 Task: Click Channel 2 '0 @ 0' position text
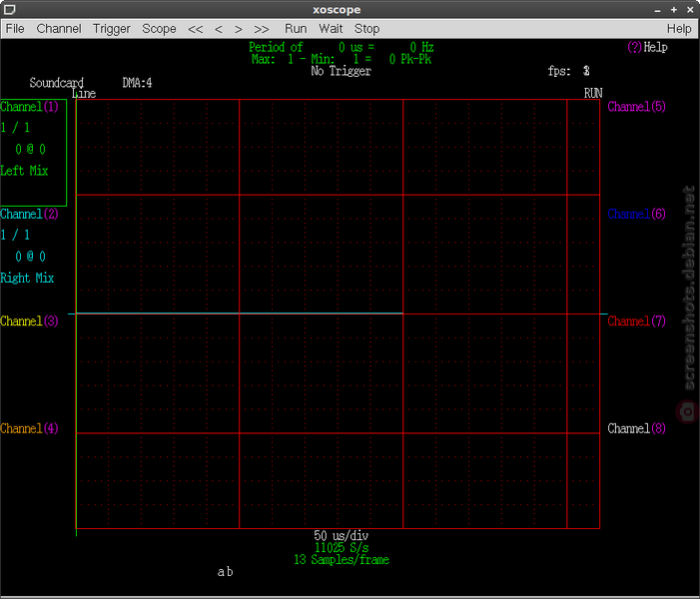[30, 257]
